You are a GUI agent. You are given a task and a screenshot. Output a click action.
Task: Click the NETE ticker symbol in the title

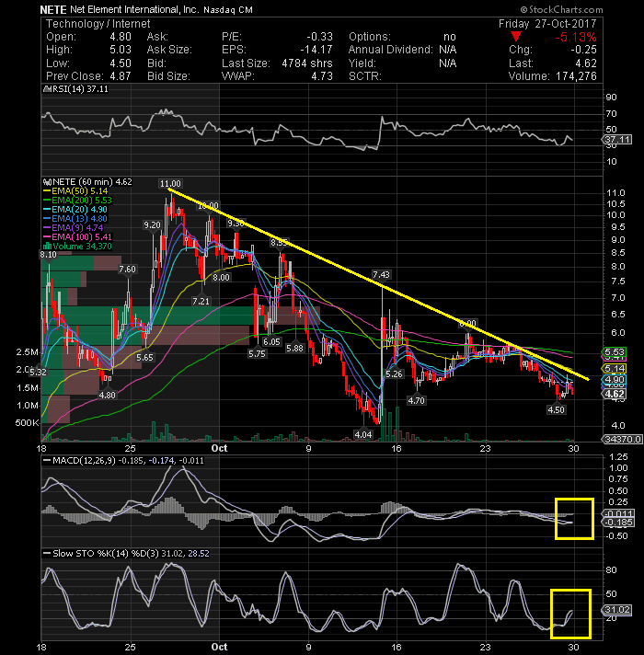coord(53,9)
